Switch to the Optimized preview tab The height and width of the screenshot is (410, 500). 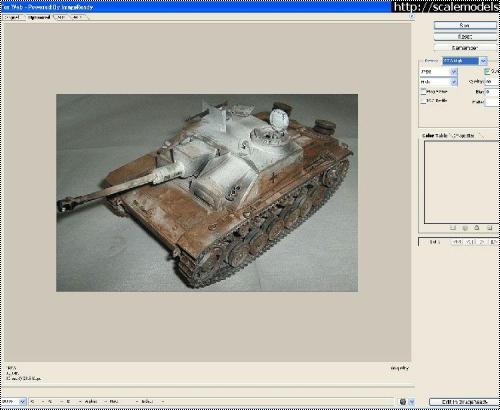39,17
